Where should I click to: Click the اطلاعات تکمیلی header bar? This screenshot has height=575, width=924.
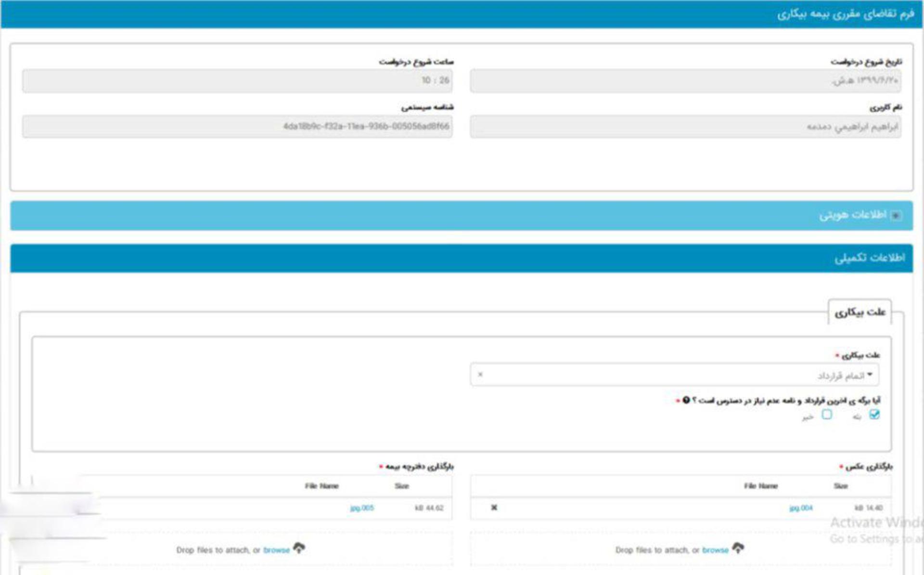462,258
